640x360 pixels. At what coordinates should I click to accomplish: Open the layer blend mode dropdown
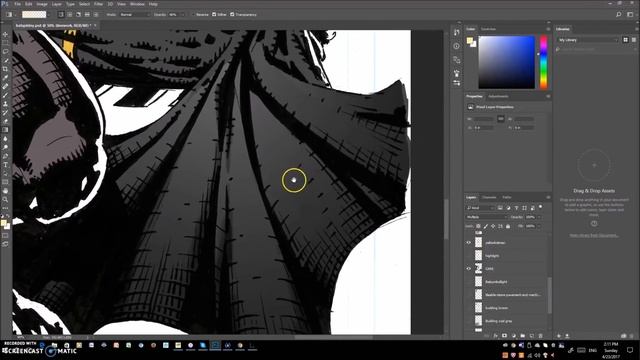coord(486,217)
